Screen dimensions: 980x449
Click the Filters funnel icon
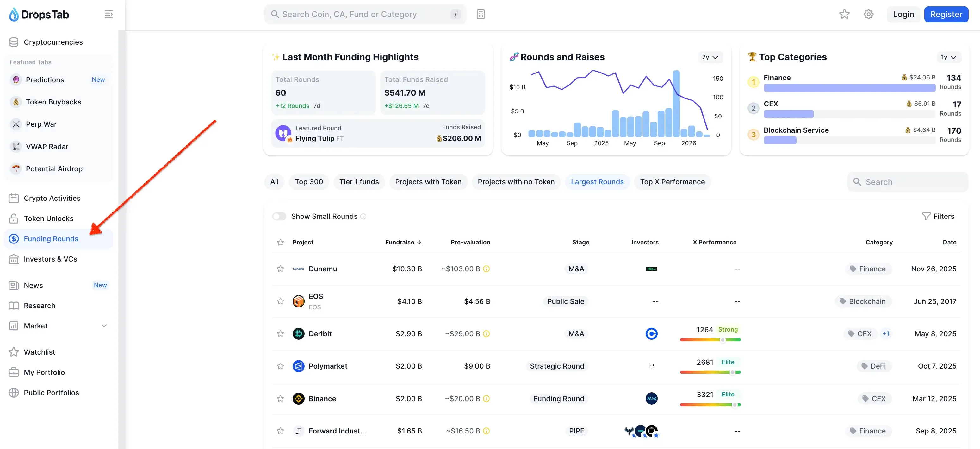pos(926,216)
